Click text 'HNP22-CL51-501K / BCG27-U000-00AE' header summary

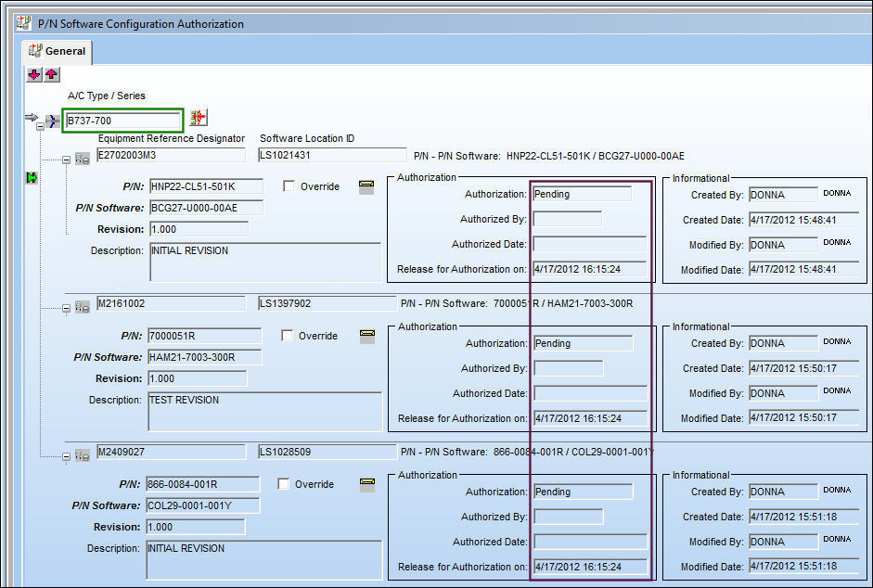596,156
